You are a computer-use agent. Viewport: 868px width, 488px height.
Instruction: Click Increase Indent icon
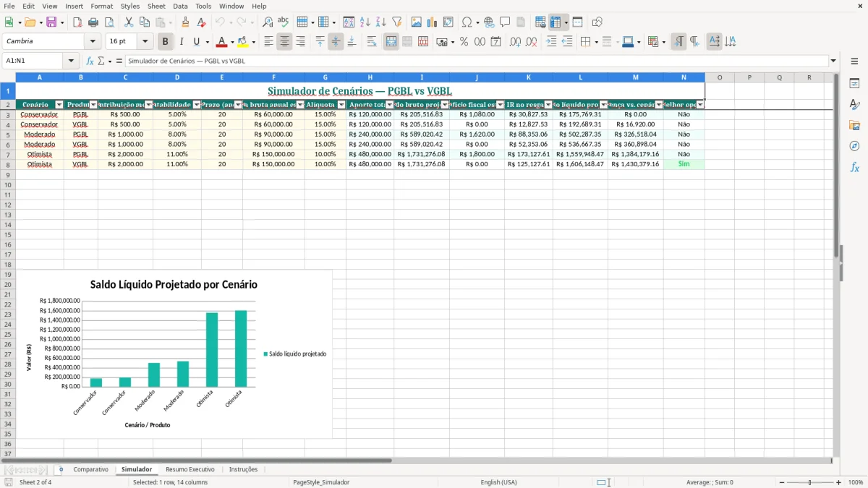(x=551, y=42)
